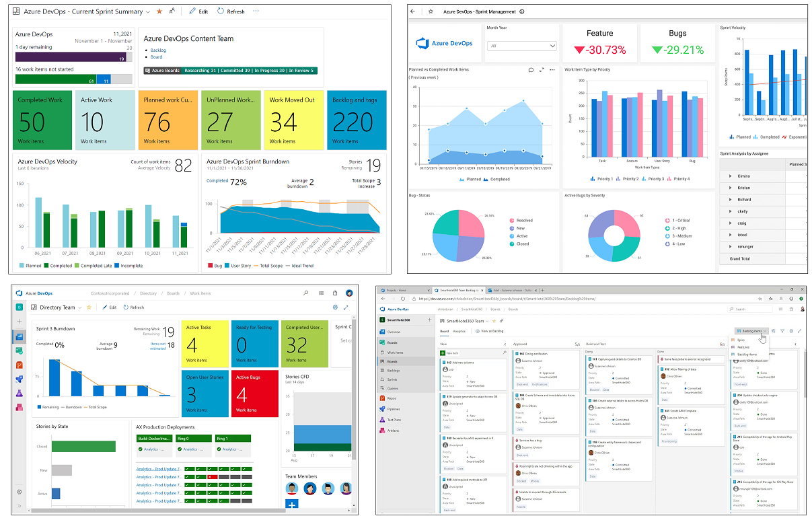Toggle favorite star in Sprint Management header
The width and height of the screenshot is (812, 516).
click(x=431, y=11)
